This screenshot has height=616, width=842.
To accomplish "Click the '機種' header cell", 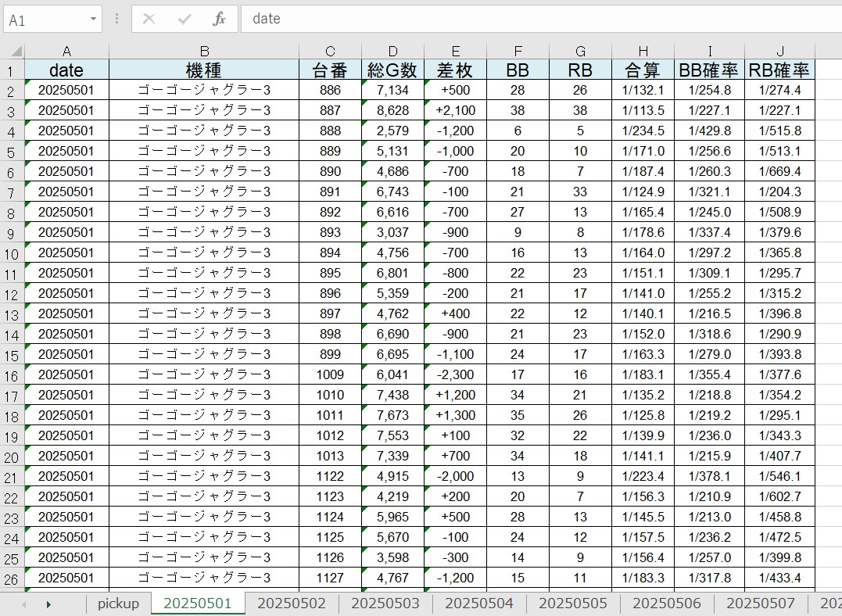I will [x=204, y=70].
